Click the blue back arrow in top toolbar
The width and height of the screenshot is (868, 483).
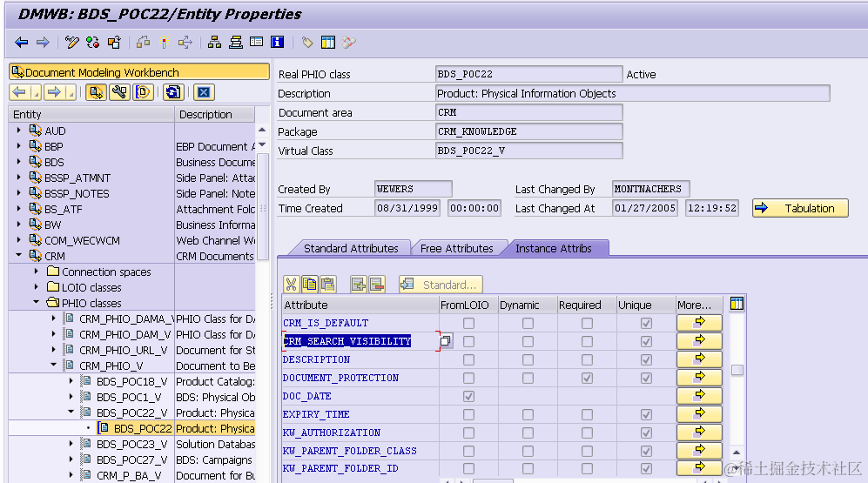[22, 42]
